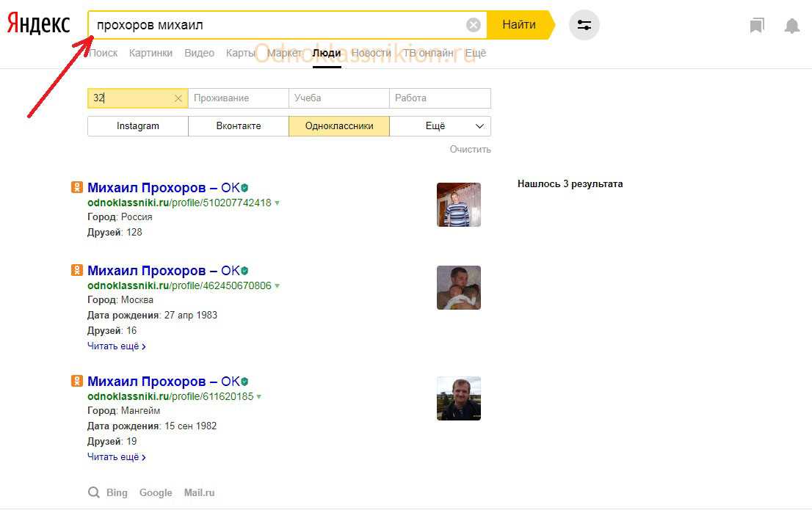Click the text Друзей: 128
The image size is (812, 510).
click(x=115, y=232)
